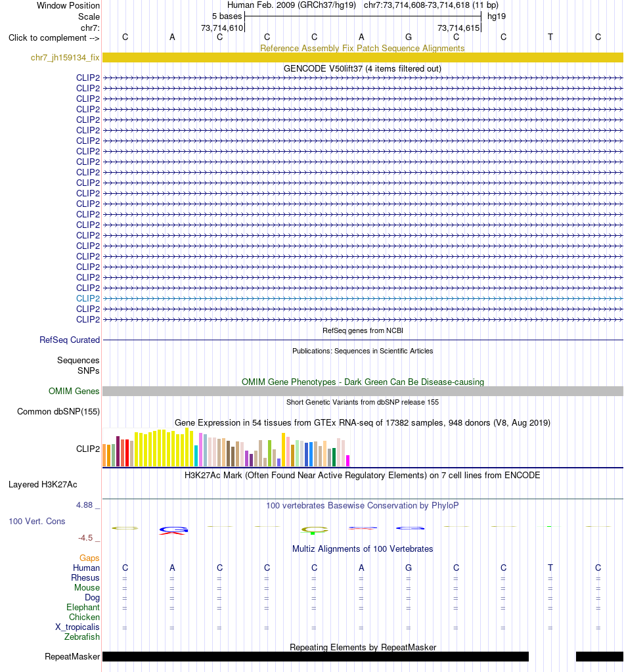The width and height of the screenshot is (624, 672).
Task: Click the 'Chicken' species label
Action: (x=85, y=617)
